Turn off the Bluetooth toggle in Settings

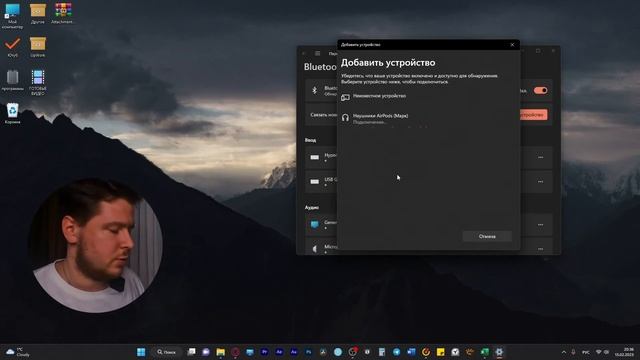point(540,91)
